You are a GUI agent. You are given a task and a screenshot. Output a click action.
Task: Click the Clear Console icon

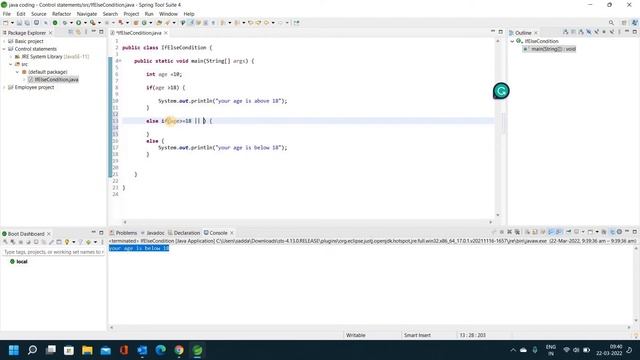pos(528,232)
